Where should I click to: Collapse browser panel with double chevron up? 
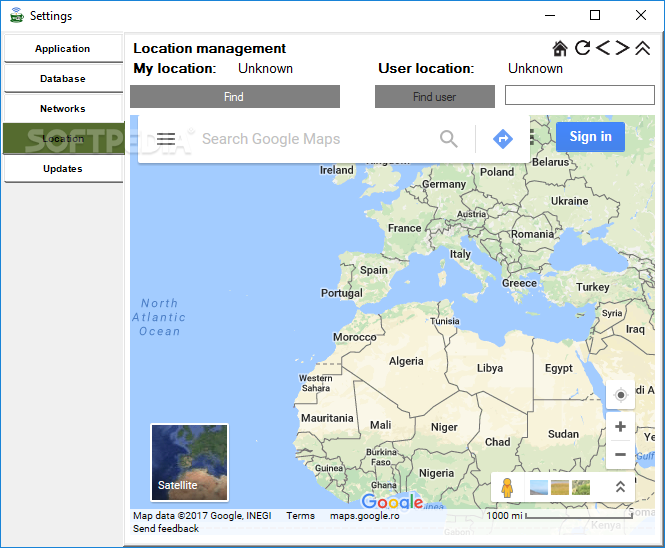tap(643, 48)
